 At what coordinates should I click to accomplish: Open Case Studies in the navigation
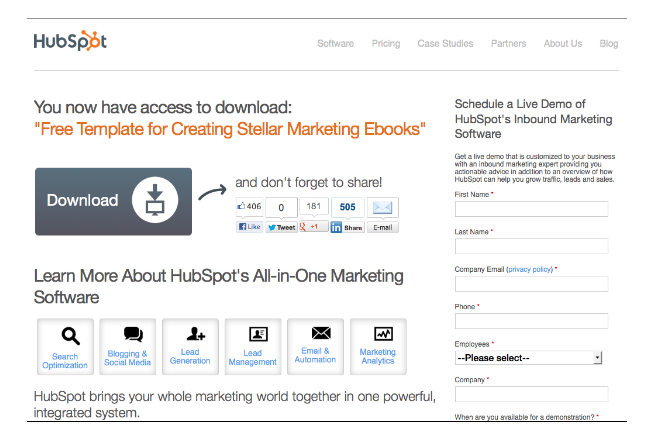tap(445, 44)
